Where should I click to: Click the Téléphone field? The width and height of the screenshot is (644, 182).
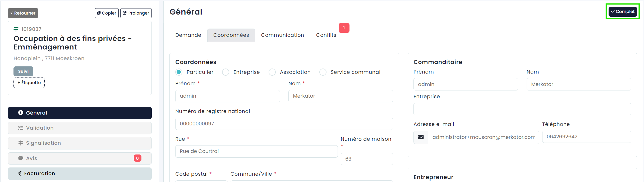[x=587, y=137]
